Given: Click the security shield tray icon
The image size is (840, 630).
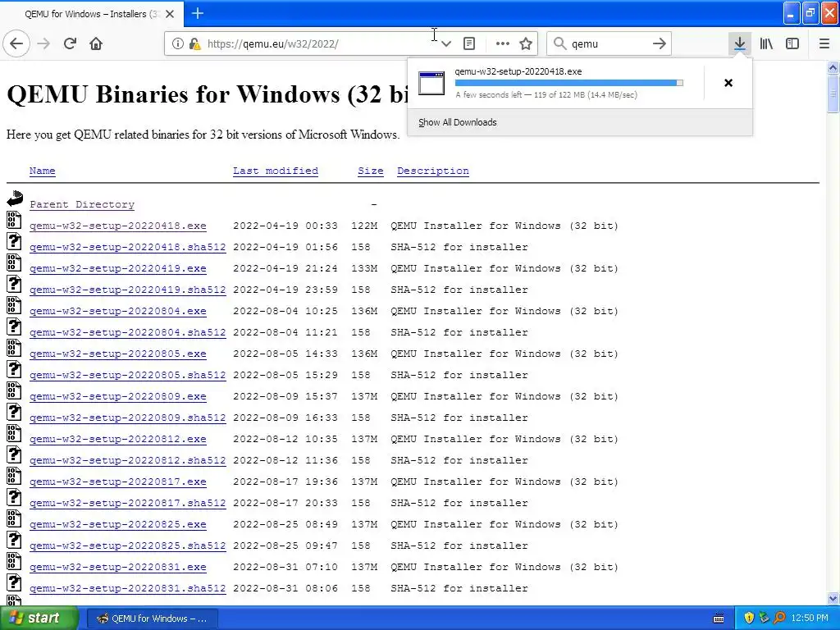Looking at the screenshot, I should tap(749, 619).
